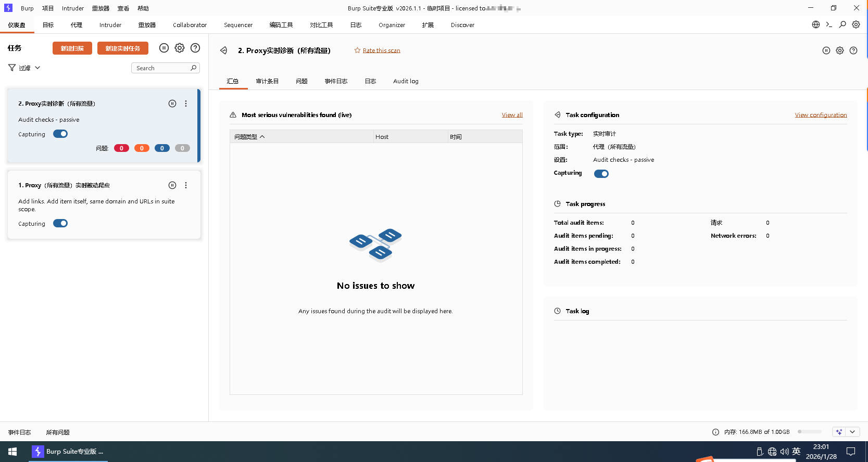Image resolution: width=868 pixels, height=462 pixels.
Task: Disable Capturing in Task configuration panel
Action: 601,174
